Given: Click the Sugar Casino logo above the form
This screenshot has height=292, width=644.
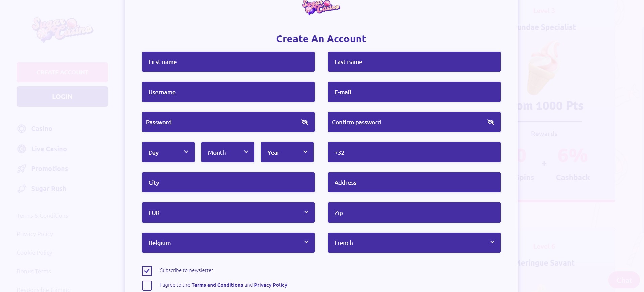Looking at the screenshot, I should (x=321, y=7).
